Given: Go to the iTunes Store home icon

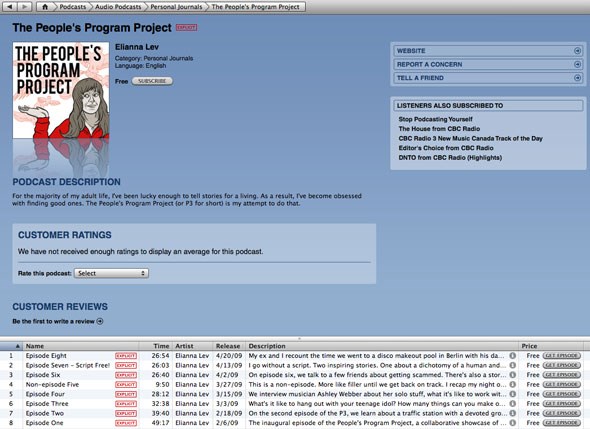Looking at the screenshot, I should [45, 7].
